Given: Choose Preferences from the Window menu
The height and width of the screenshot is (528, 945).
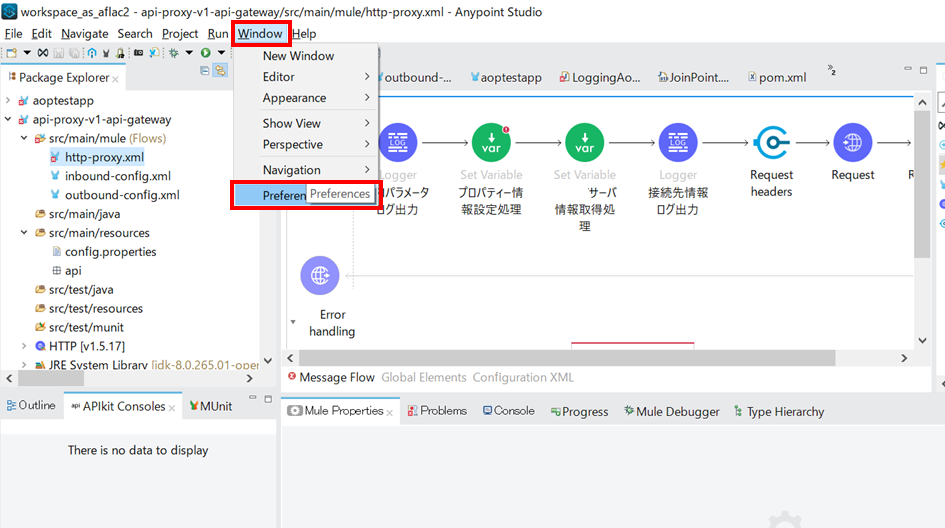Looking at the screenshot, I should click(284, 195).
